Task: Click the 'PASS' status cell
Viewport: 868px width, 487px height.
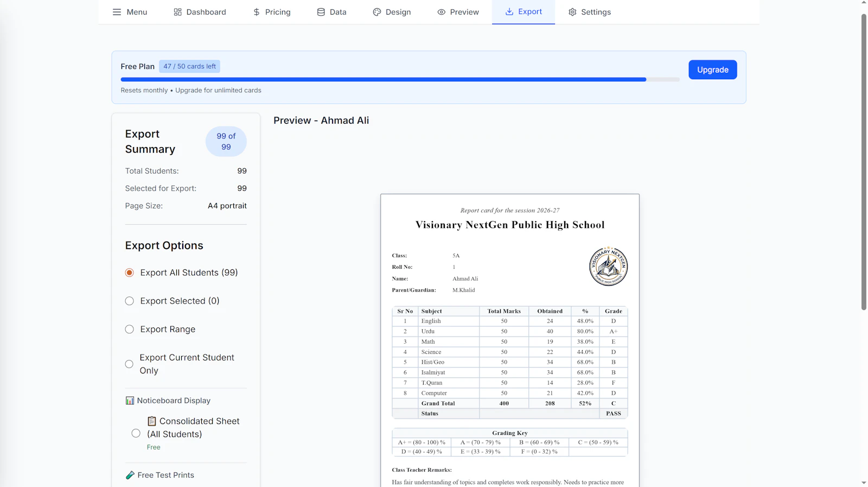Action: pos(614,414)
